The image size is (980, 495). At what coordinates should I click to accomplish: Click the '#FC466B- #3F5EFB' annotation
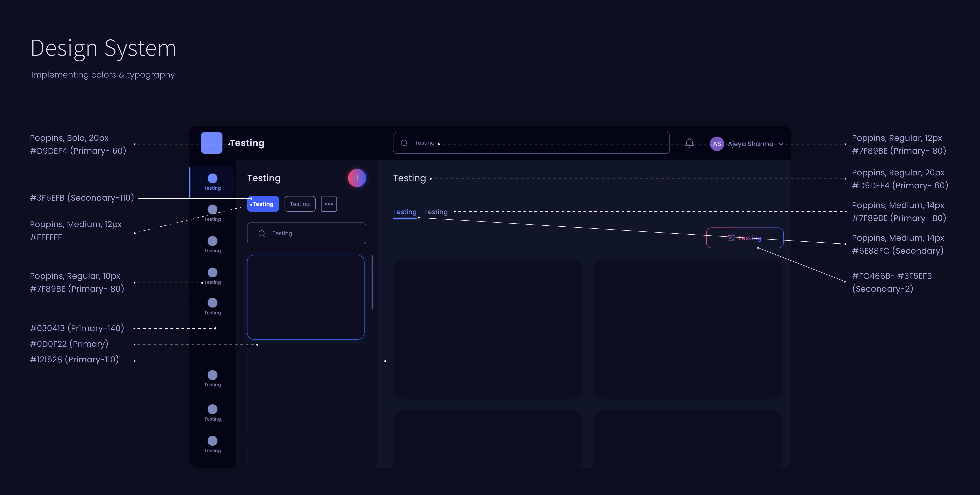(892, 276)
